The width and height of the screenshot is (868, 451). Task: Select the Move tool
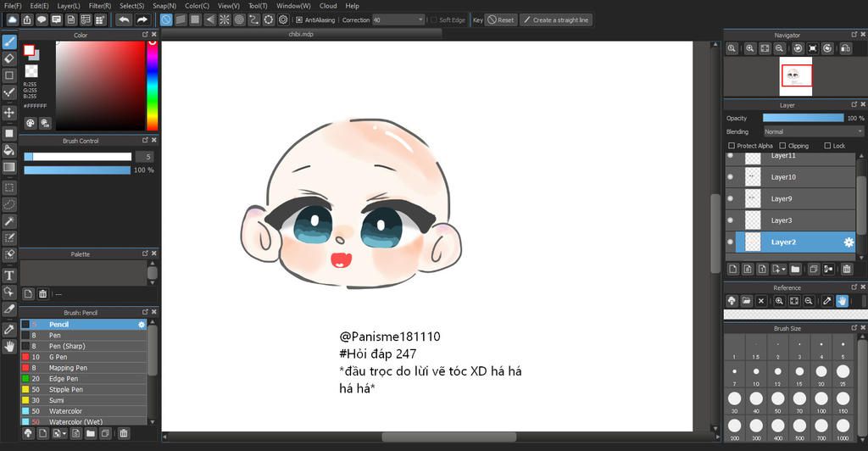point(8,113)
